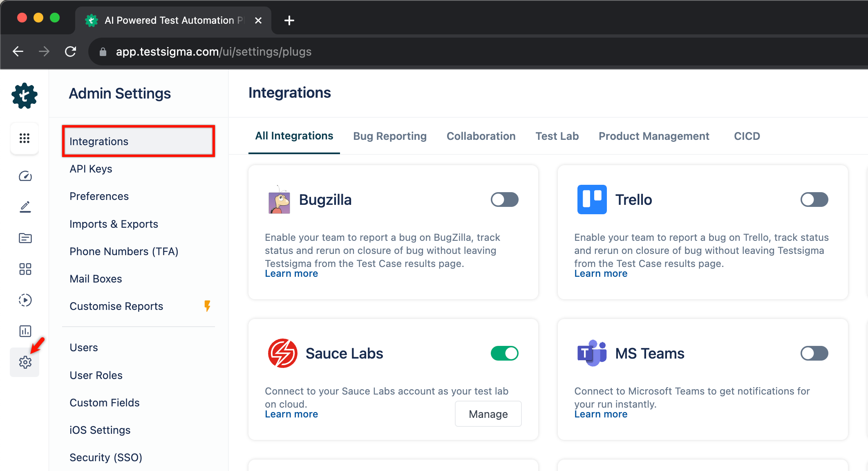Open the projects folder icon in sidebar
The width and height of the screenshot is (868, 471).
tap(25, 238)
